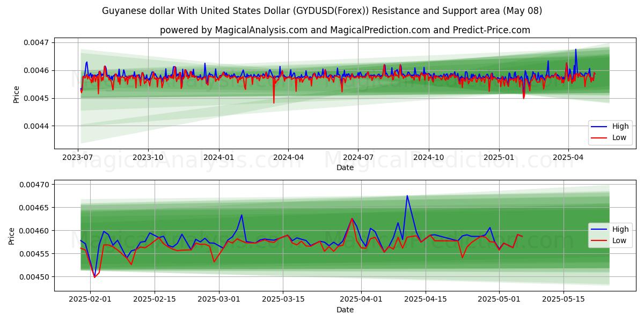644x322 pixels.
Task: Click the 0.0046 y-axis label in top chart
Action: pos(36,70)
